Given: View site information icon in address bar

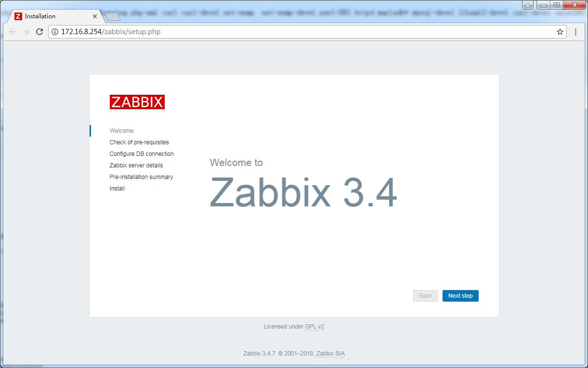Looking at the screenshot, I should (55, 32).
